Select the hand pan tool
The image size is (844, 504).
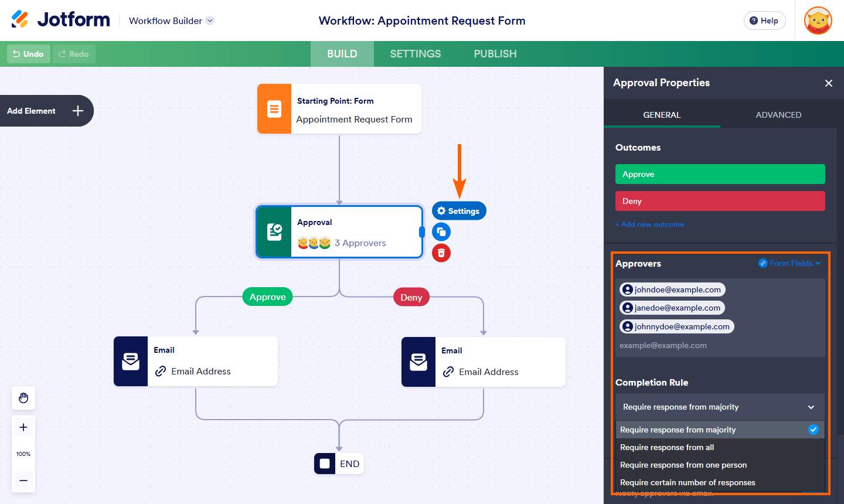tap(23, 398)
